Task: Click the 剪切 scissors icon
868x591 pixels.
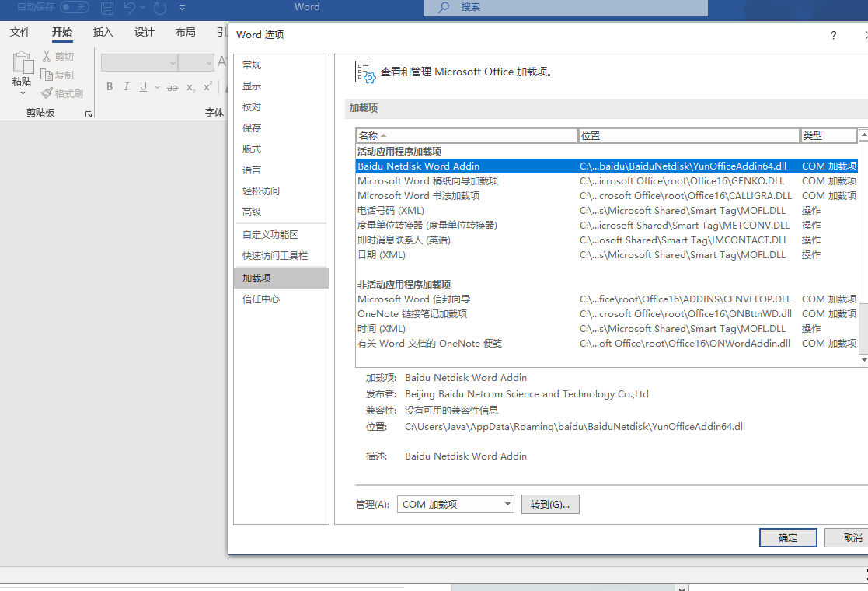Action: (x=47, y=56)
